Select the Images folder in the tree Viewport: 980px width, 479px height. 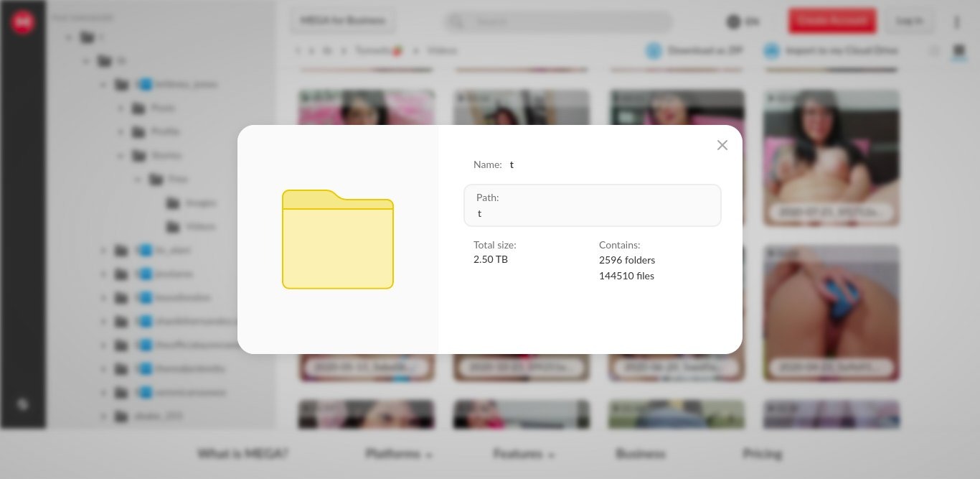pos(191,203)
